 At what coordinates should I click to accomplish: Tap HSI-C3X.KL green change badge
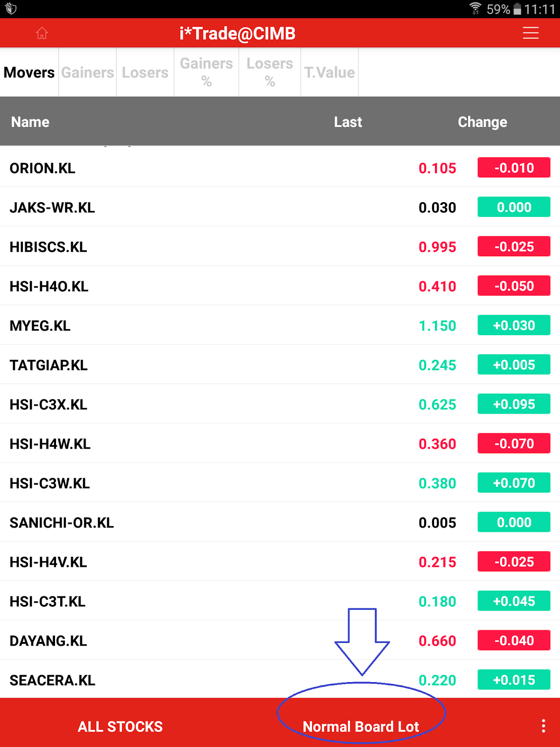point(514,404)
